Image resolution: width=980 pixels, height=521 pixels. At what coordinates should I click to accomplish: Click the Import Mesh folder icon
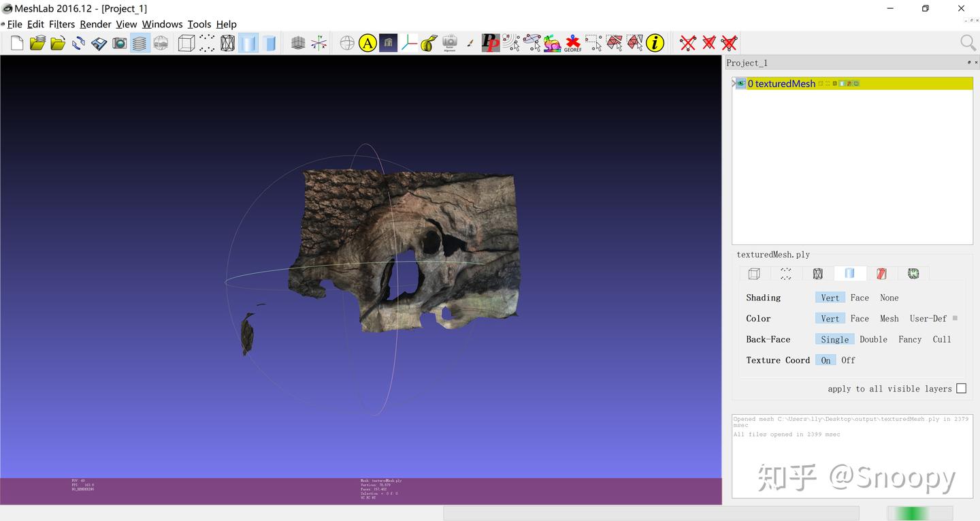[58, 44]
